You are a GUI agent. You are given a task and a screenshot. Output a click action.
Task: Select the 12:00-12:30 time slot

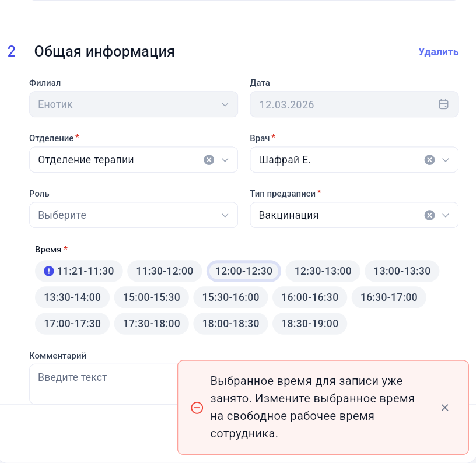[x=244, y=271]
